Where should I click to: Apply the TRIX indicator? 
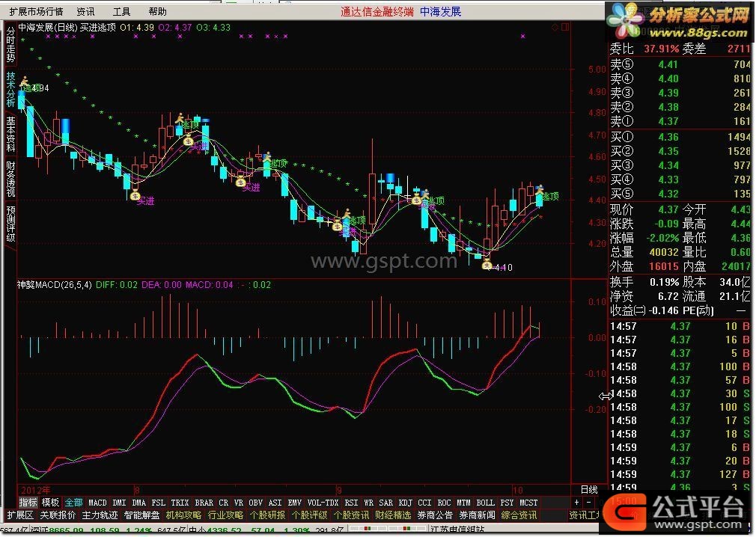180,503
